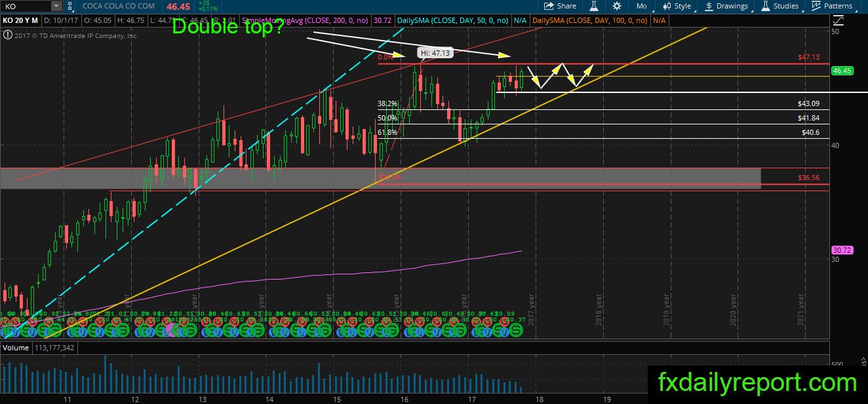Select the DailySMA 100 study label
The width and height of the screenshot is (868, 404).
(591, 21)
